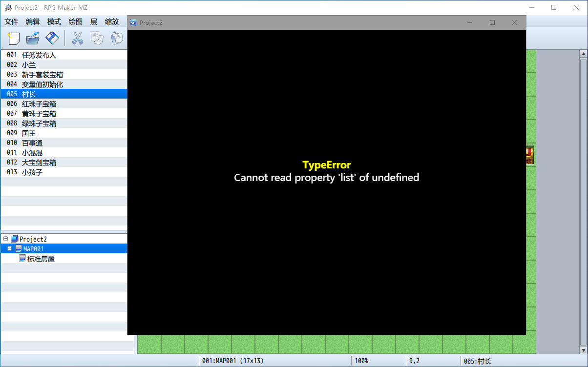588x367 pixels.
Task: Select event 004 变量值初始化
Action: 64,84
